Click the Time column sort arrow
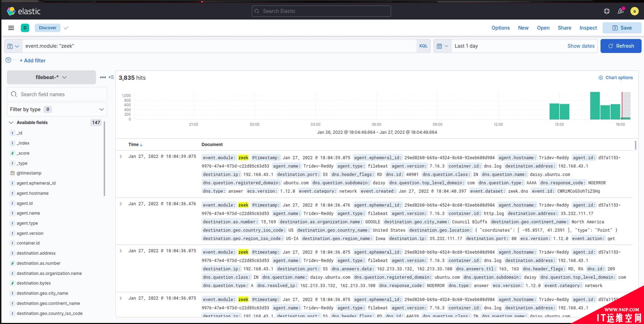This screenshot has height=324, width=644. (x=141, y=145)
